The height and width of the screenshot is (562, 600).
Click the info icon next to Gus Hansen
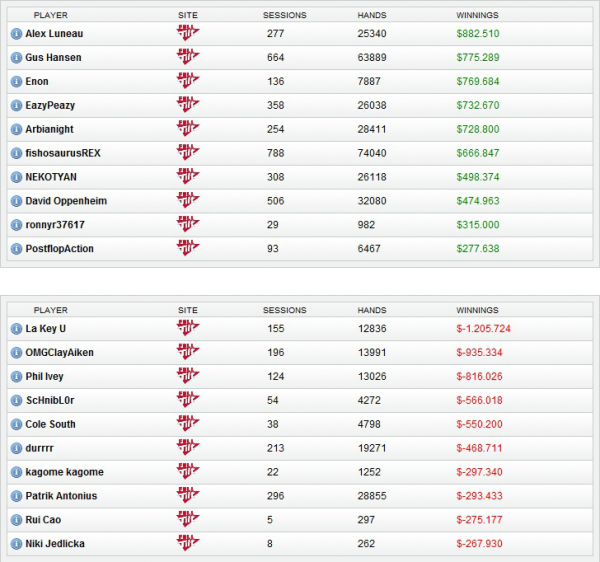[x=16, y=57]
